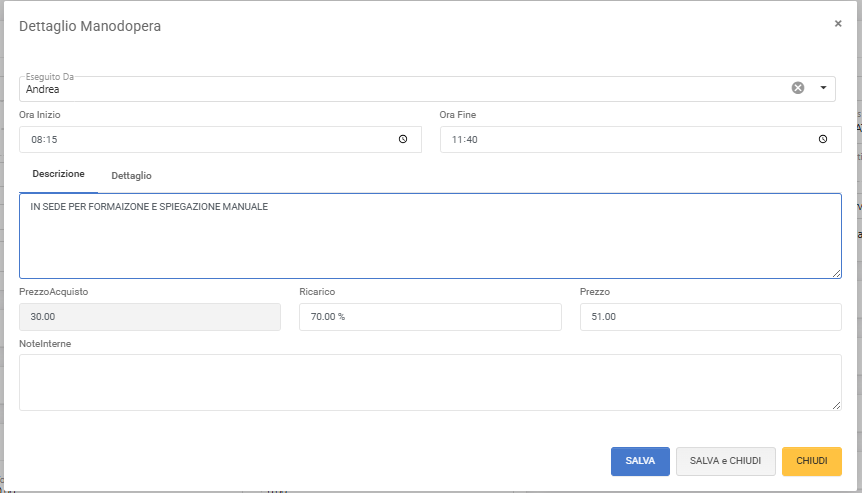Edit the Ricarico field showing 70.00 %
862x493 pixels.
tap(430, 317)
